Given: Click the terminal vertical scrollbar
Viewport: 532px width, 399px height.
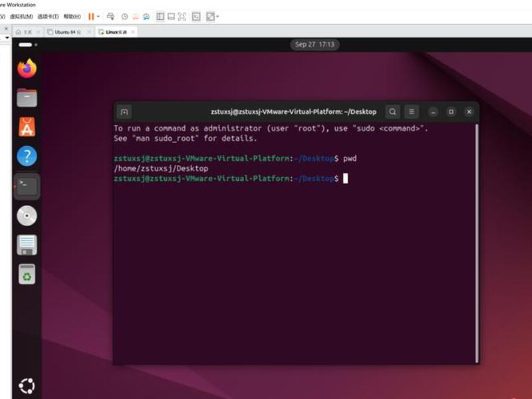Looking at the screenshot, I should pyautogui.click(x=477, y=243).
